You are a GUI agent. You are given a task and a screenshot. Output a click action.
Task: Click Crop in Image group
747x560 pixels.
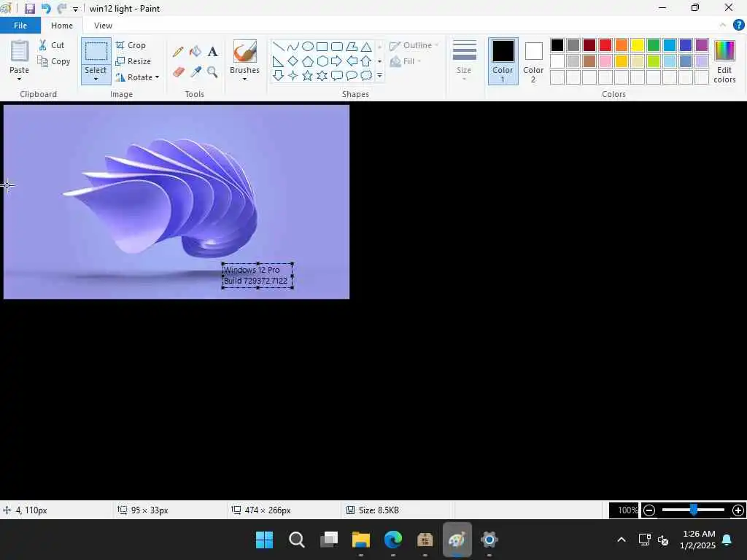pos(131,45)
